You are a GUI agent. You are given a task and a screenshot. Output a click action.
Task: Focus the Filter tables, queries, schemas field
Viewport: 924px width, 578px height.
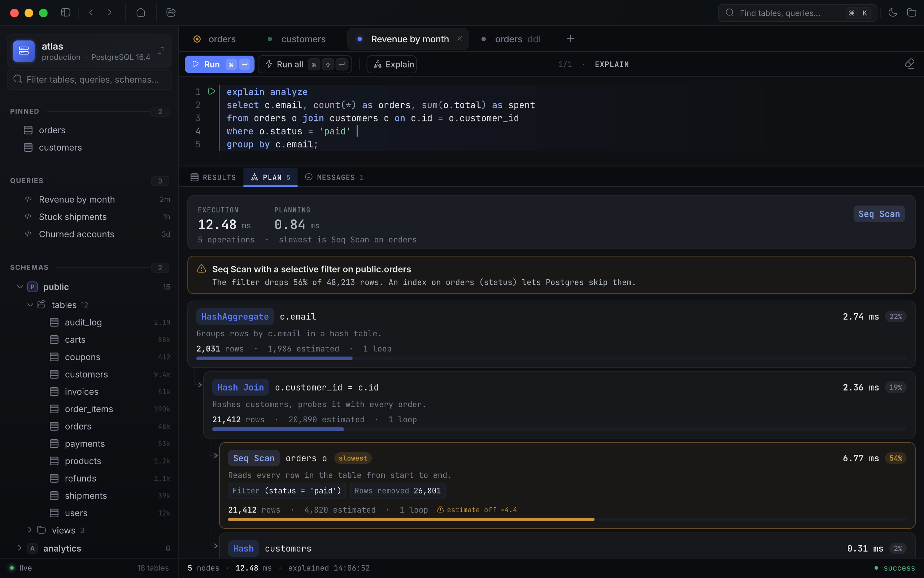tap(90, 79)
